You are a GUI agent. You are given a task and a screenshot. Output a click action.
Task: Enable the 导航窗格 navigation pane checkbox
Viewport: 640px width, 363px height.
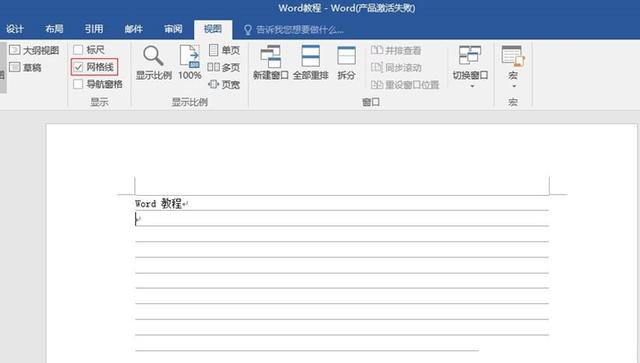(78, 84)
